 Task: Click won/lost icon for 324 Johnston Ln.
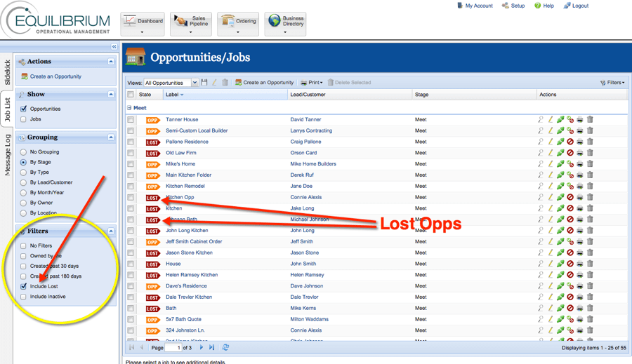[570, 330]
